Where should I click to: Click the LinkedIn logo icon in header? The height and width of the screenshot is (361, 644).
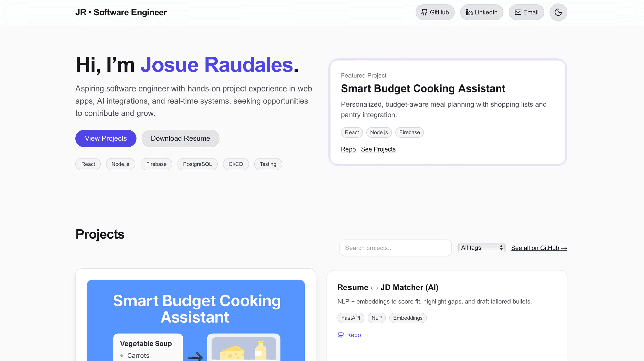point(469,12)
